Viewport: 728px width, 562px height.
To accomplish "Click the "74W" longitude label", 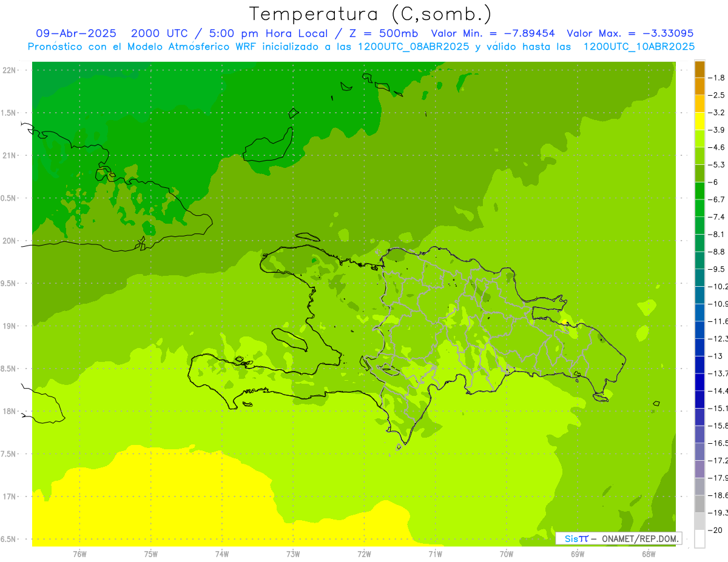I will (222, 554).
